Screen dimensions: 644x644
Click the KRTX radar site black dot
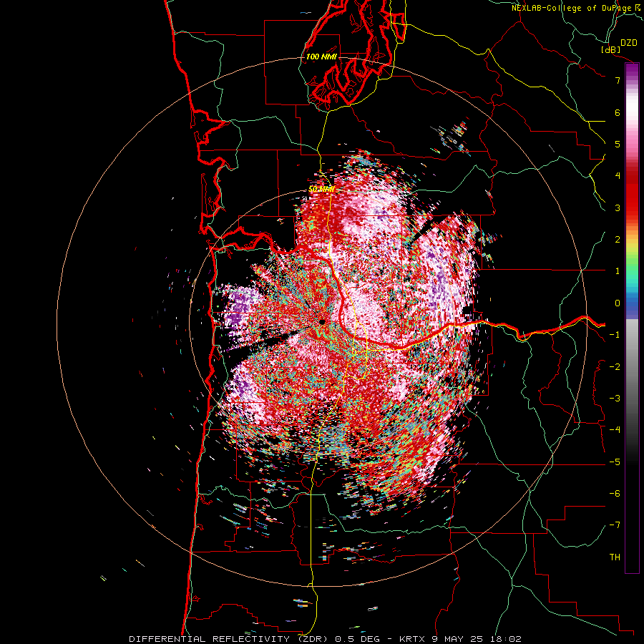click(x=322, y=322)
